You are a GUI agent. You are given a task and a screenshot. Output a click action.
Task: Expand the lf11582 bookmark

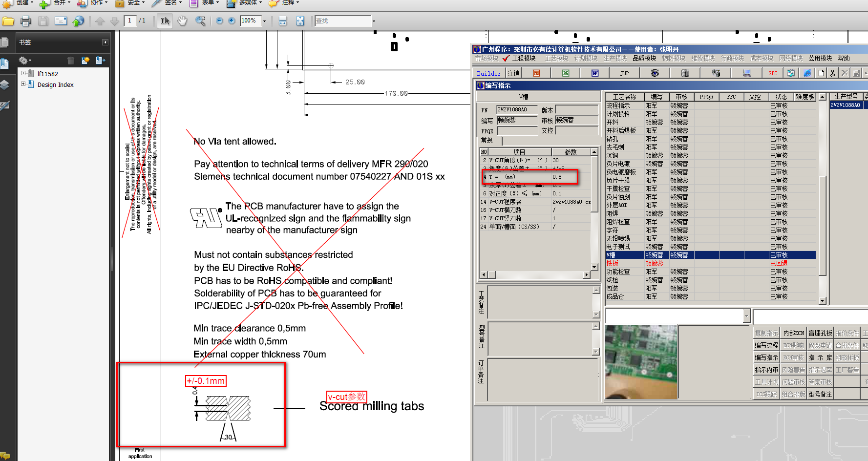point(23,73)
